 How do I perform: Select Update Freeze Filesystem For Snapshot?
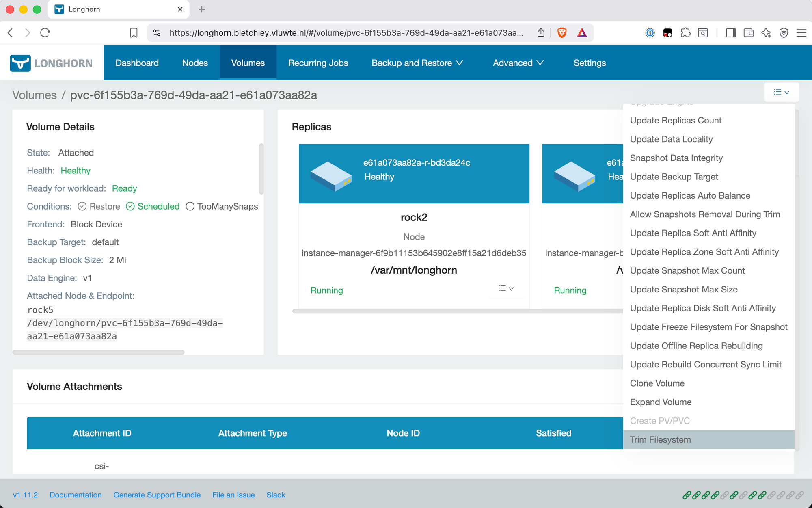708,327
